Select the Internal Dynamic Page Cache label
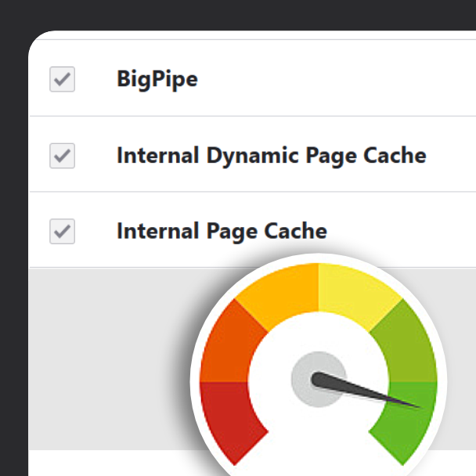 (272, 156)
